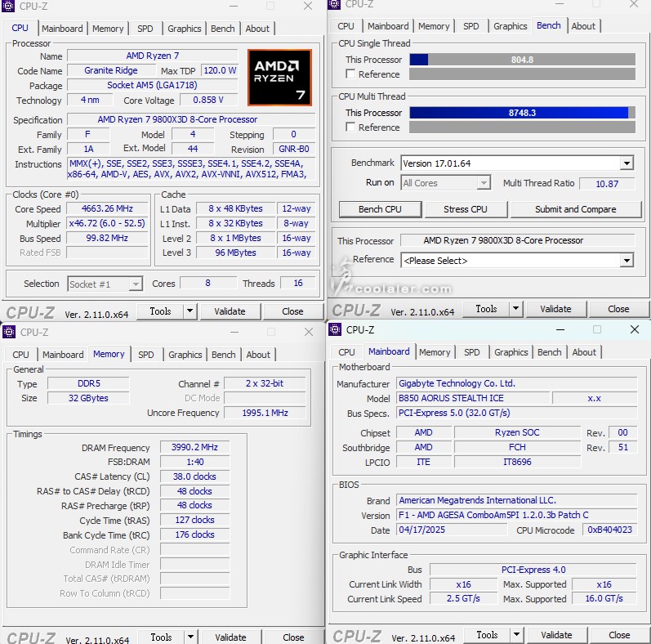Enable the Single Thread Reference checkbox
This screenshot has height=644, width=651.
click(x=350, y=74)
